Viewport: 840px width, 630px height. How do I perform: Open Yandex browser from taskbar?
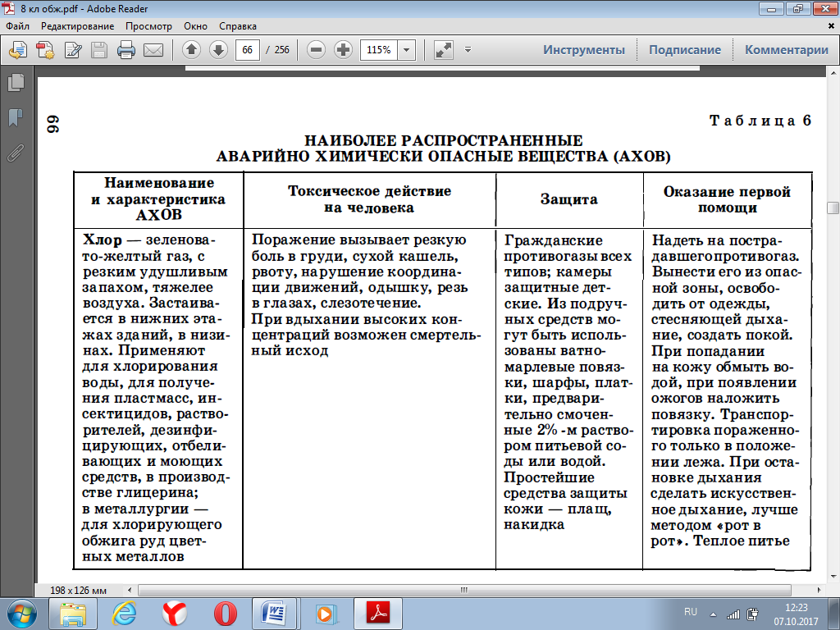[175, 614]
